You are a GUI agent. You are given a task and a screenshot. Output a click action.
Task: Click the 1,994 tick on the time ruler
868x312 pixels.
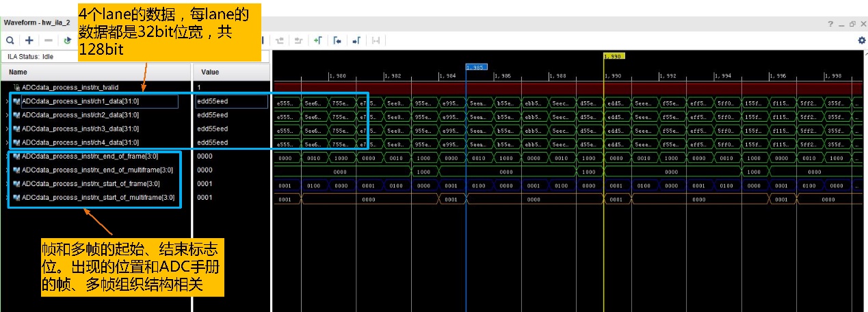(722, 76)
